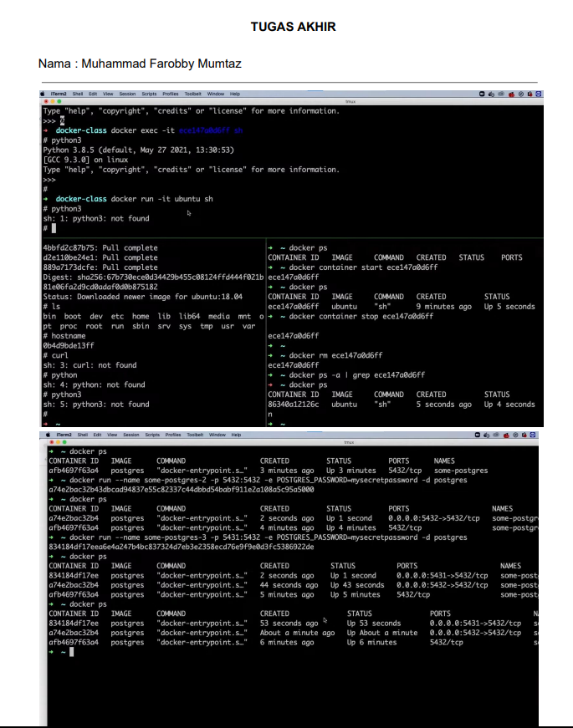Screen dimensions: 573x728
Task: Click the red apple status icon in the lower menu bar
Action: coord(506,435)
